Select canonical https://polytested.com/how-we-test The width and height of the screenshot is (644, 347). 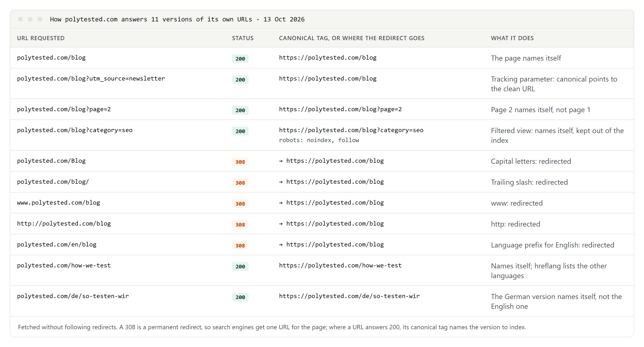(x=340, y=265)
